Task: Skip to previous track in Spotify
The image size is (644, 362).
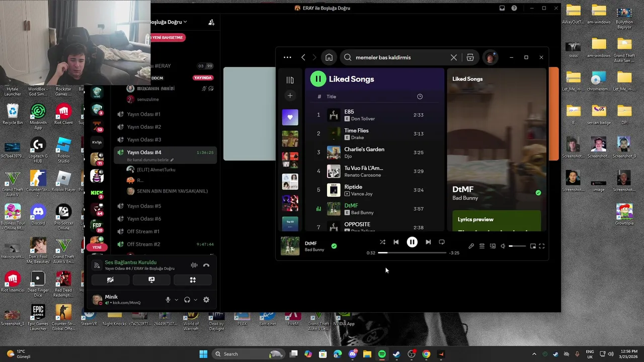Action: (396, 242)
